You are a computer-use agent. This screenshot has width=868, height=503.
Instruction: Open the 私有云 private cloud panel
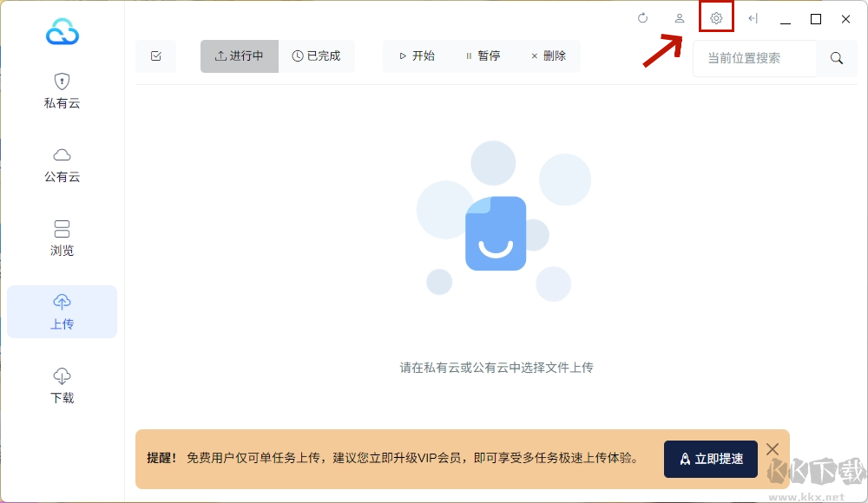[x=62, y=90]
